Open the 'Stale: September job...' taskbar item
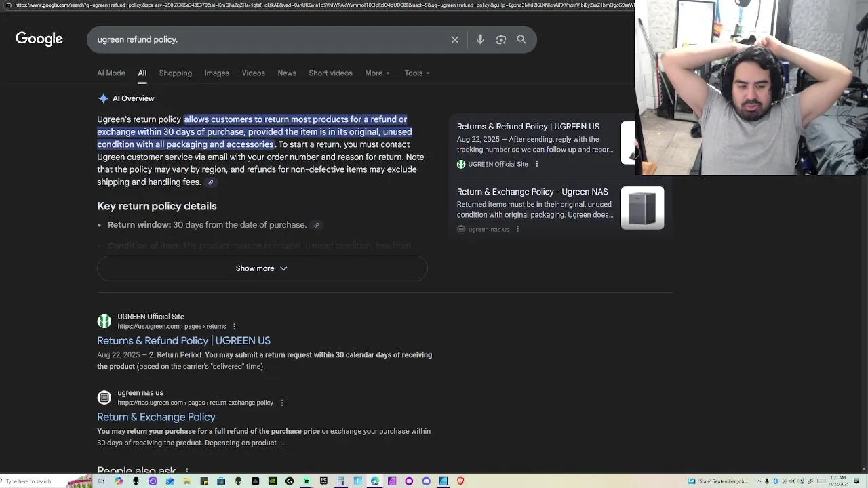868x488 pixels. [718, 481]
